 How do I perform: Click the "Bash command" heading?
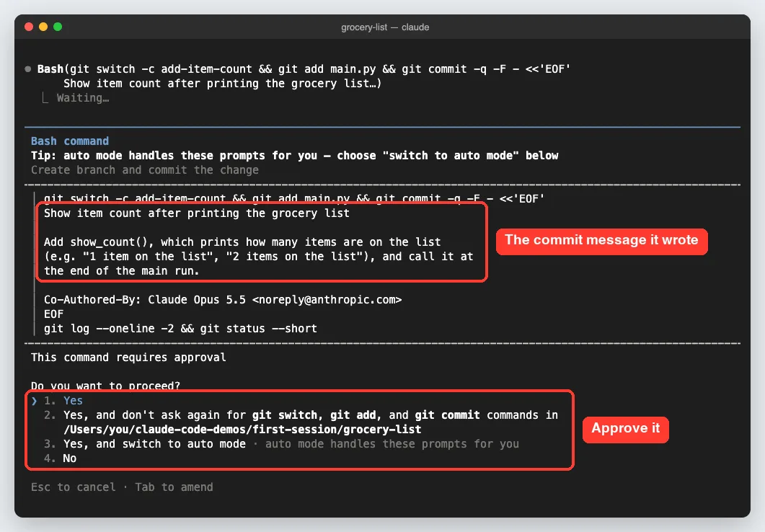[70, 141]
